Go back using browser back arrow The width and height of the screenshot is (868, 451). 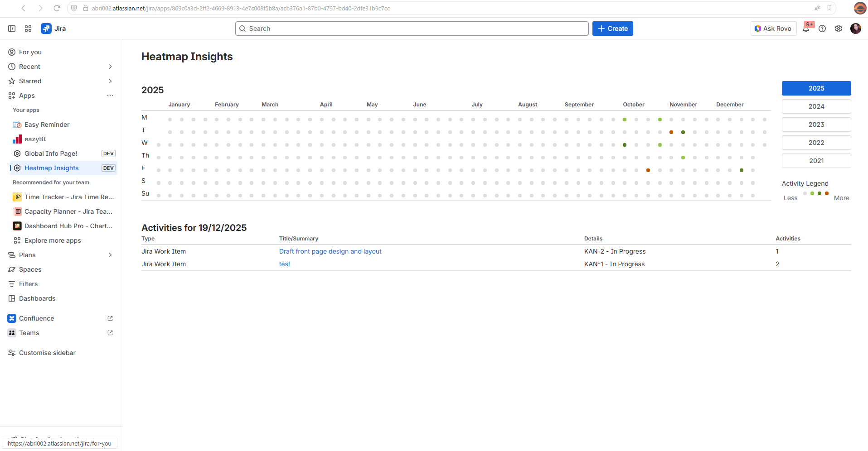(24, 8)
